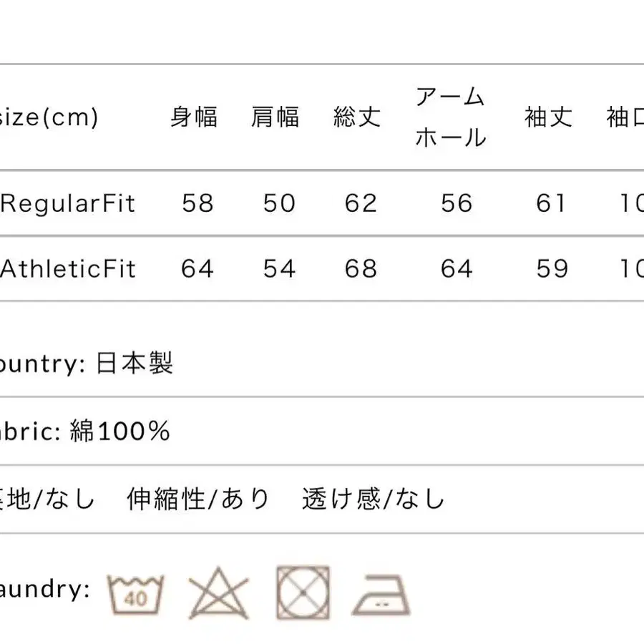Click the 総丈 column header

(357, 117)
